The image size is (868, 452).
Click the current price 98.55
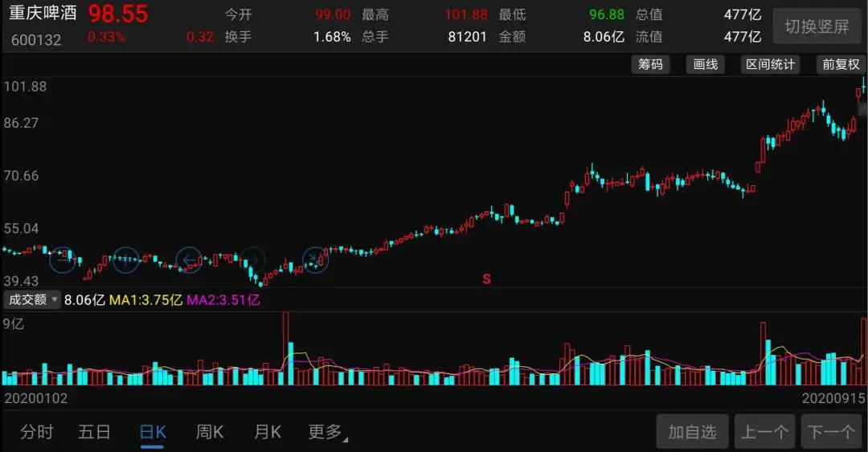(x=118, y=14)
